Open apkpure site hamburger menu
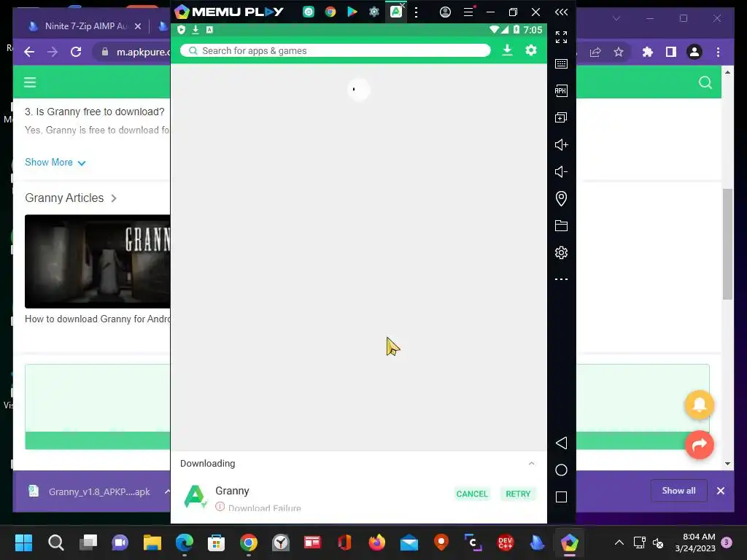Viewport: 747px width, 560px height. tap(30, 83)
